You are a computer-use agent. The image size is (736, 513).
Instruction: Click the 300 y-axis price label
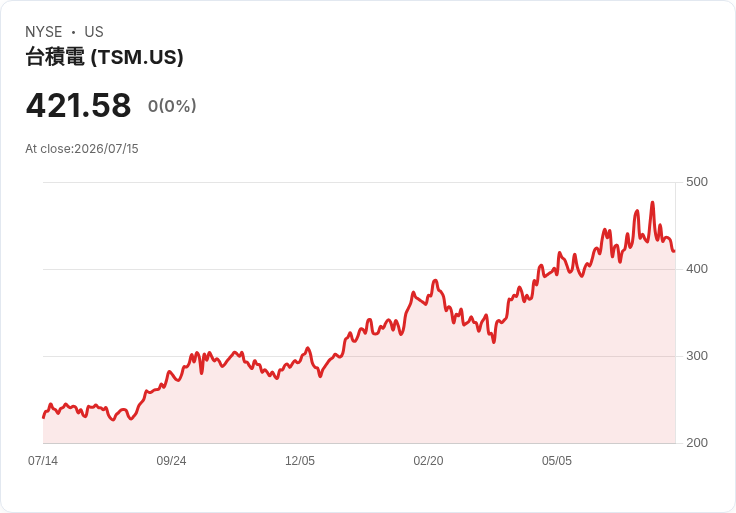pos(697,356)
